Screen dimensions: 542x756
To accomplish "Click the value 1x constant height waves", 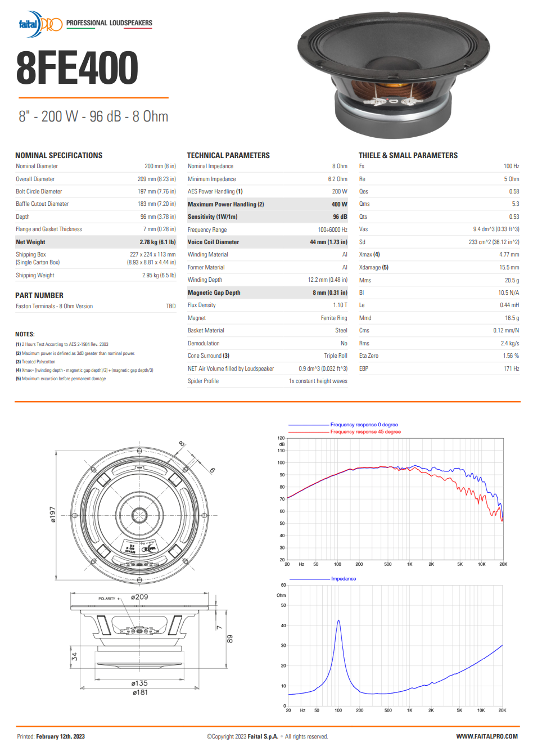I will coord(318,381).
